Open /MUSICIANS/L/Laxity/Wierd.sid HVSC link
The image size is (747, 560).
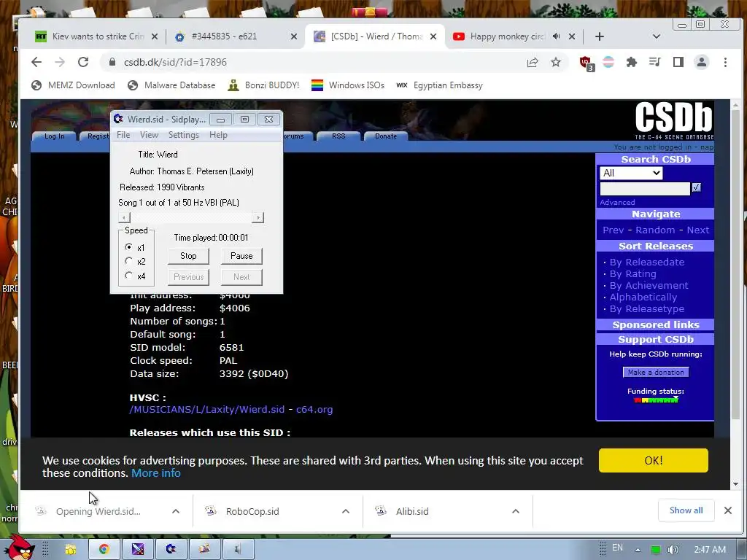click(x=206, y=410)
